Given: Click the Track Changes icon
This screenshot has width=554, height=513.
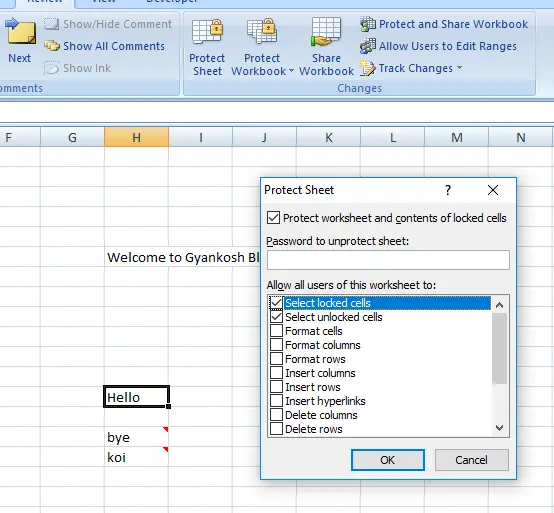Looking at the screenshot, I should (x=368, y=68).
